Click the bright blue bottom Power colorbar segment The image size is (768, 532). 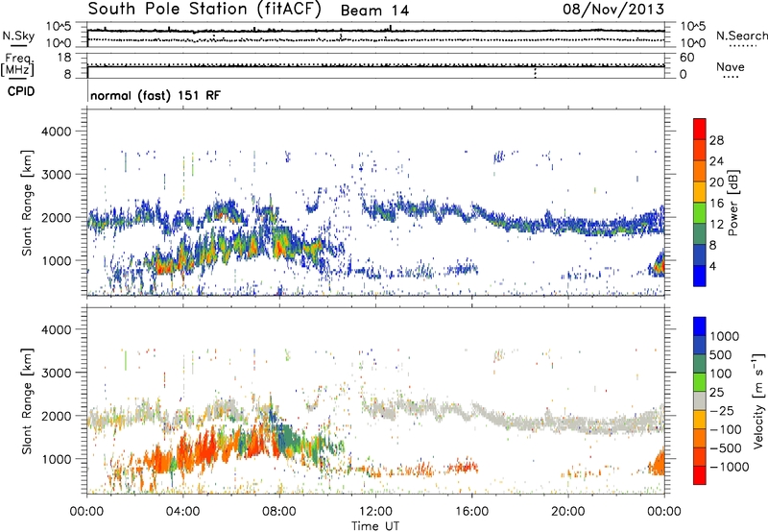[x=700, y=276]
